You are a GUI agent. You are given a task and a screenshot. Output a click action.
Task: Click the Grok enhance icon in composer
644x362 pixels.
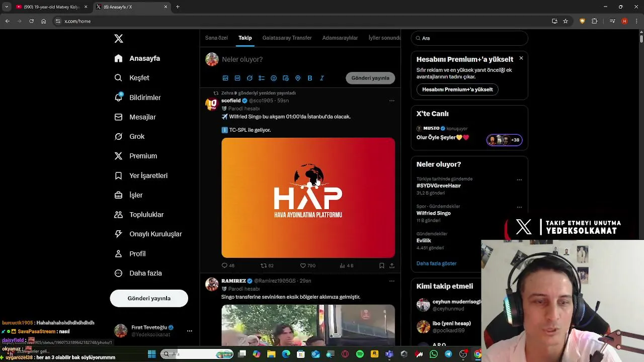[x=250, y=78]
